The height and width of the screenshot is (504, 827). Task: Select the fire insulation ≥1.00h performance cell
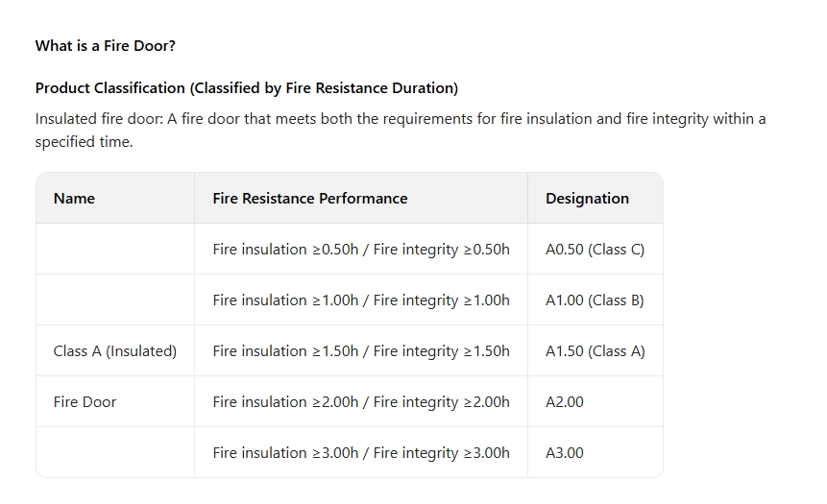361,300
